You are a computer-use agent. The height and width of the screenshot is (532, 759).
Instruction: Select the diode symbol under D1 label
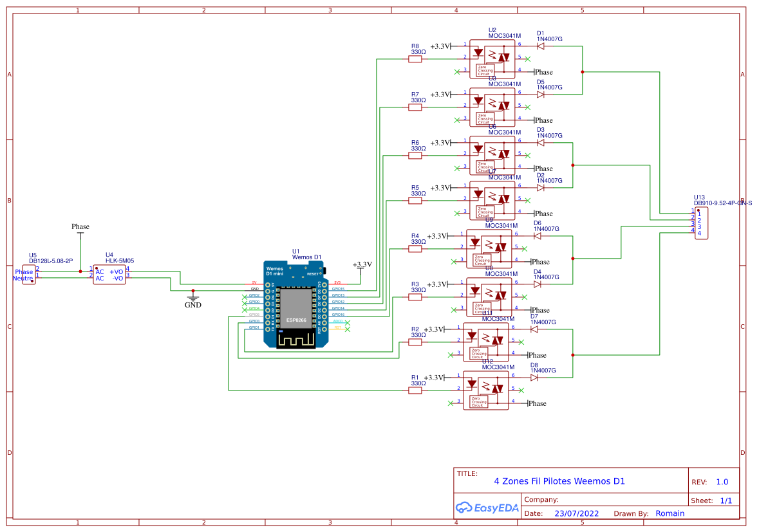tap(541, 46)
